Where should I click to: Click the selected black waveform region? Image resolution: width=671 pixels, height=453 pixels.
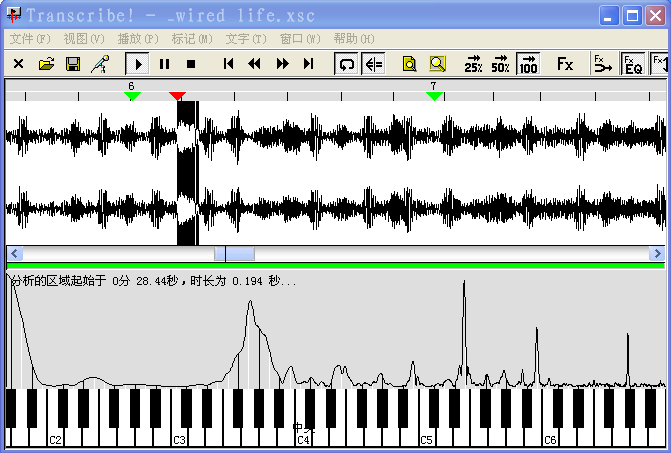tap(188, 173)
